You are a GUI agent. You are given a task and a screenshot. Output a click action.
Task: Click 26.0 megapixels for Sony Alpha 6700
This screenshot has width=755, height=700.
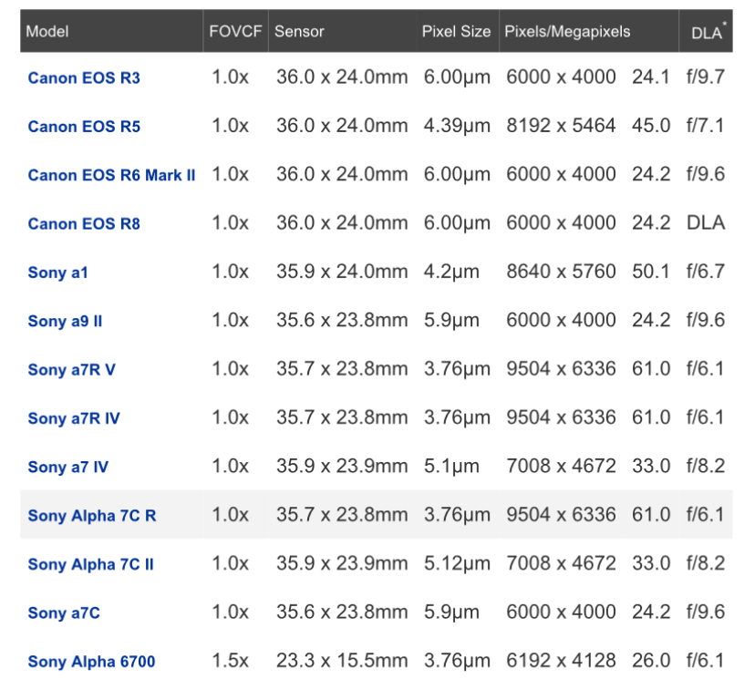pos(651,661)
